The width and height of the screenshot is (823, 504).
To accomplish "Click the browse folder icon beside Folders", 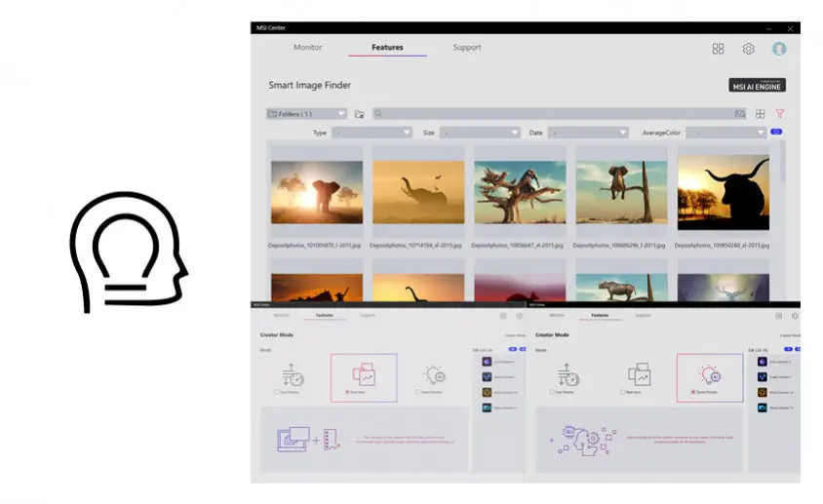I will pos(359,114).
